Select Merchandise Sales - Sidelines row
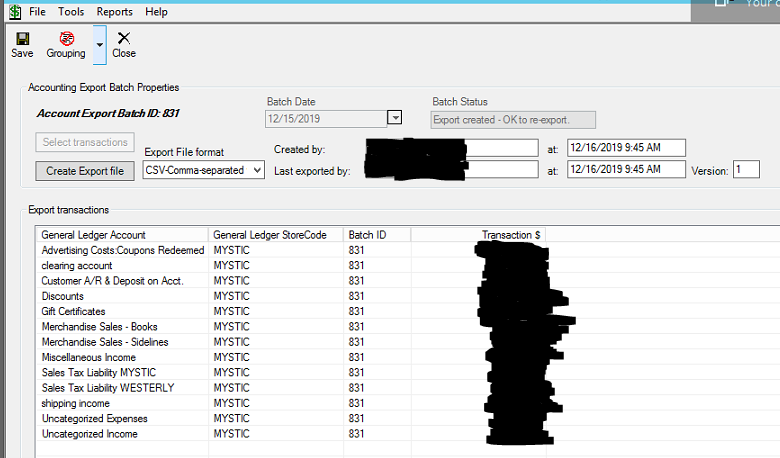 click(x=291, y=342)
